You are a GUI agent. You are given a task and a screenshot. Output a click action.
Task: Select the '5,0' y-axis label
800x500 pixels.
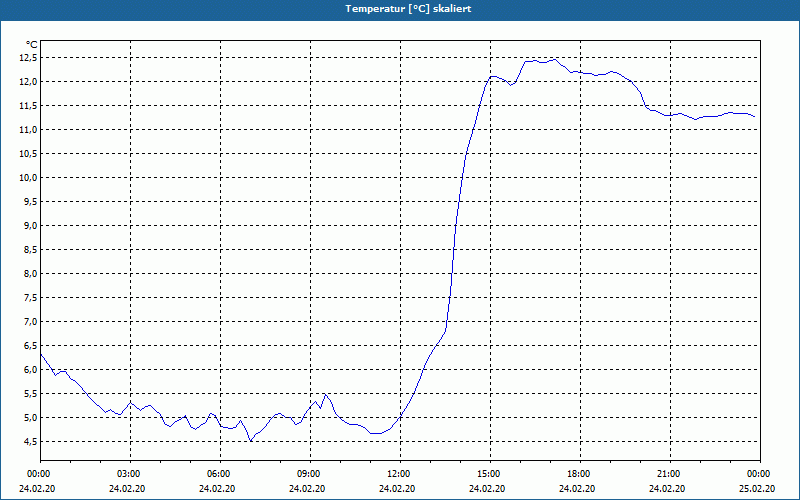click(30, 417)
